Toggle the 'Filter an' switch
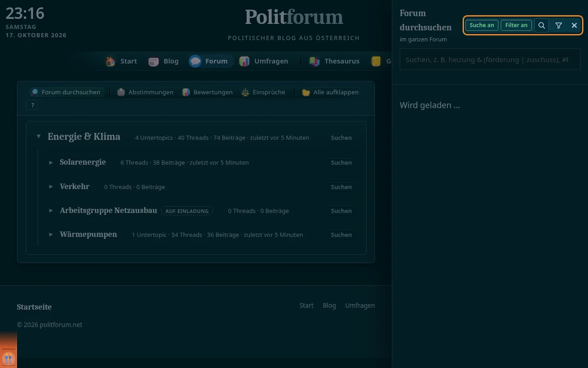The height and width of the screenshot is (368, 588). click(516, 25)
